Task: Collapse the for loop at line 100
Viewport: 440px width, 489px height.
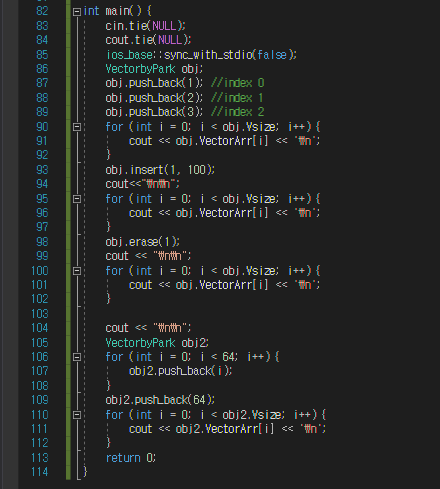Action: coord(77,271)
